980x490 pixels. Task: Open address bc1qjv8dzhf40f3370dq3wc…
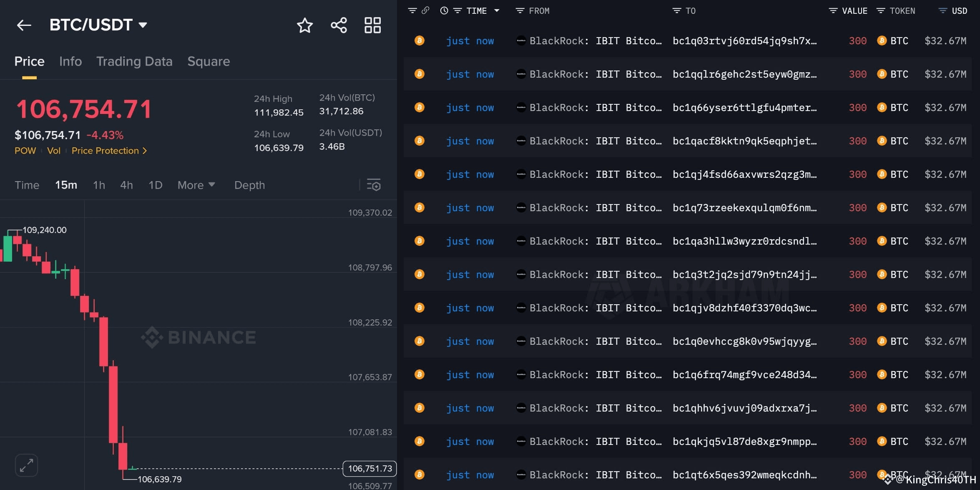point(745,308)
